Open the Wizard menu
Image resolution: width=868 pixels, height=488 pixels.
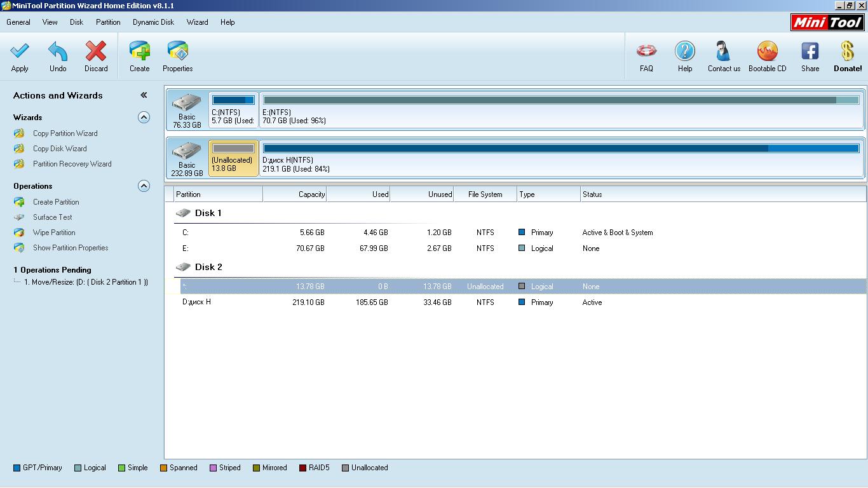coord(198,22)
